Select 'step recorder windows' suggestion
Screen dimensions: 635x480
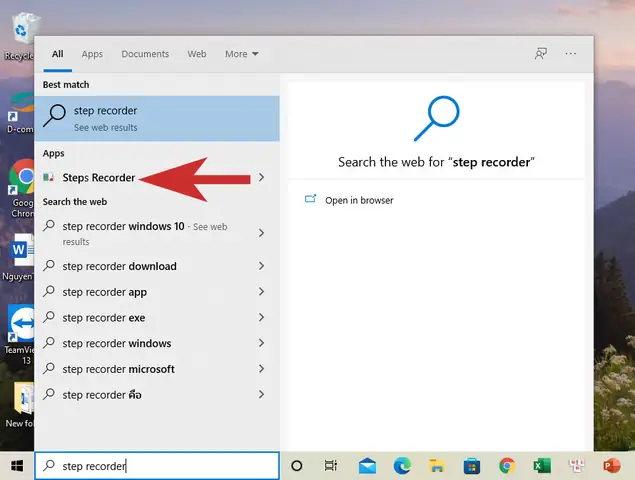point(157,343)
